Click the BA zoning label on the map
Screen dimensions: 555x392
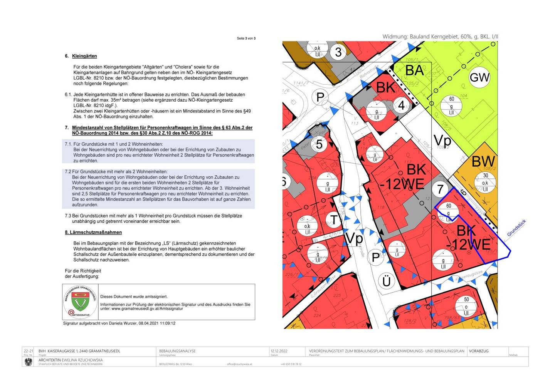point(414,70)
